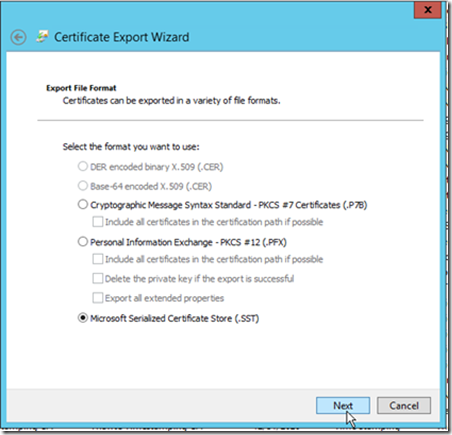Tick 'Include all certificates' checkbox under P7B
Viewport: 452px width, 435px height.
tap(98, 222)
